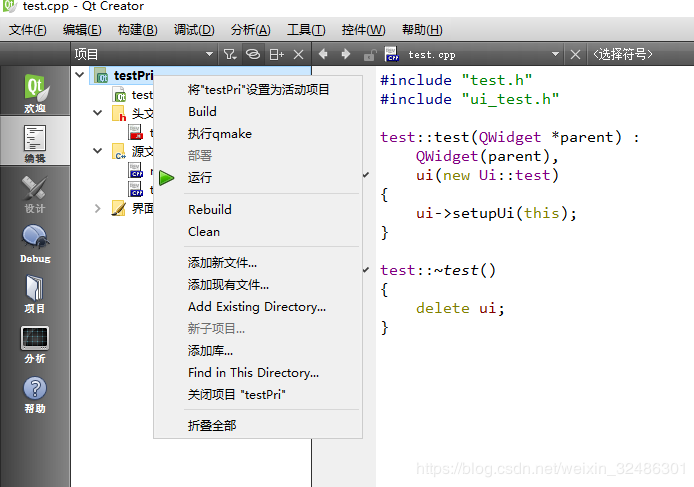Switch to Debug mode
Screen dimensions: 694x487
click(x=35, y=243)
